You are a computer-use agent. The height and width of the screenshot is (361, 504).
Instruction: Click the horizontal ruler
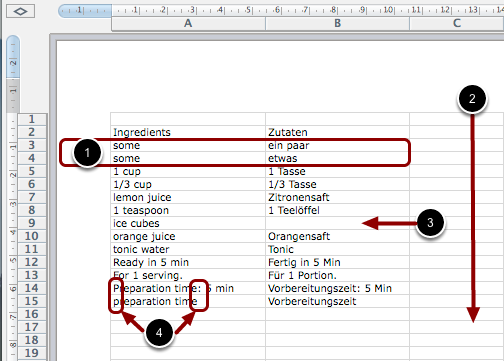[x=281, y=10]
